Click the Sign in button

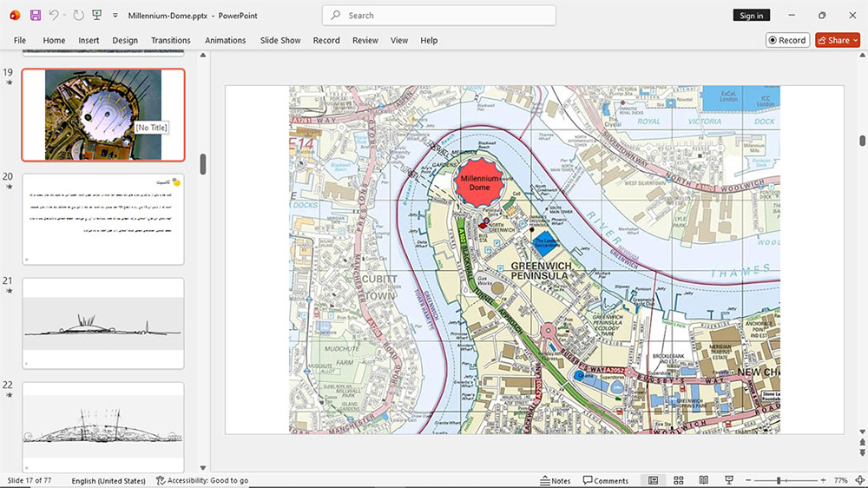(x=751, y=16)
